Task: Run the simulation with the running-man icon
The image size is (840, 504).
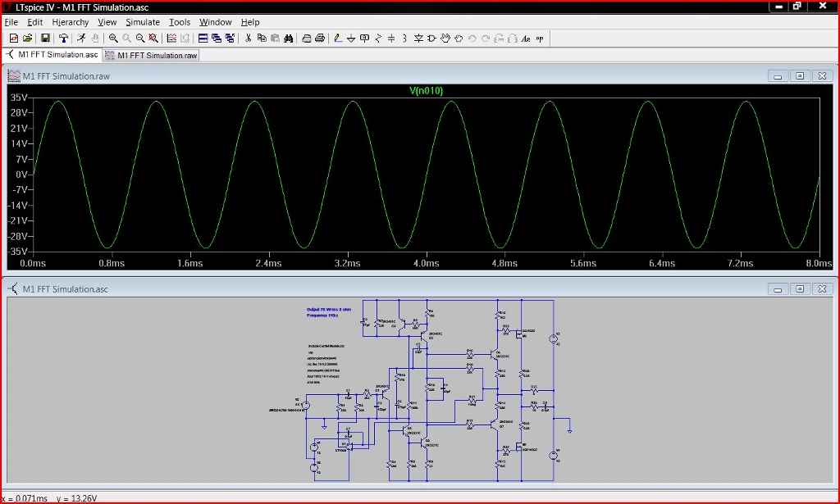Action: [81, 38]
